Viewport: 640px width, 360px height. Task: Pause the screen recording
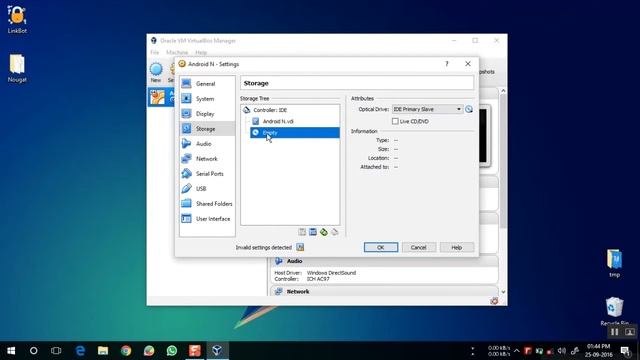click(x=614, y=332)
